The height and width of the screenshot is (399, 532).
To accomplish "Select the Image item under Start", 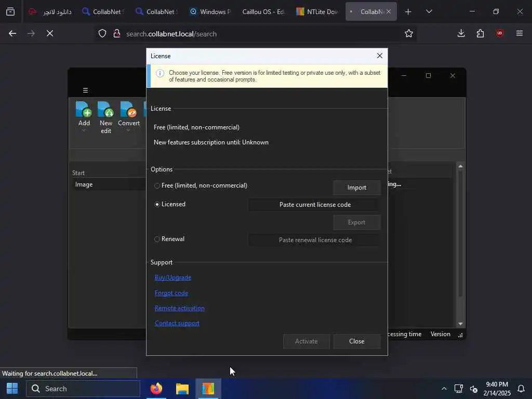I will [x=84, y=184].
